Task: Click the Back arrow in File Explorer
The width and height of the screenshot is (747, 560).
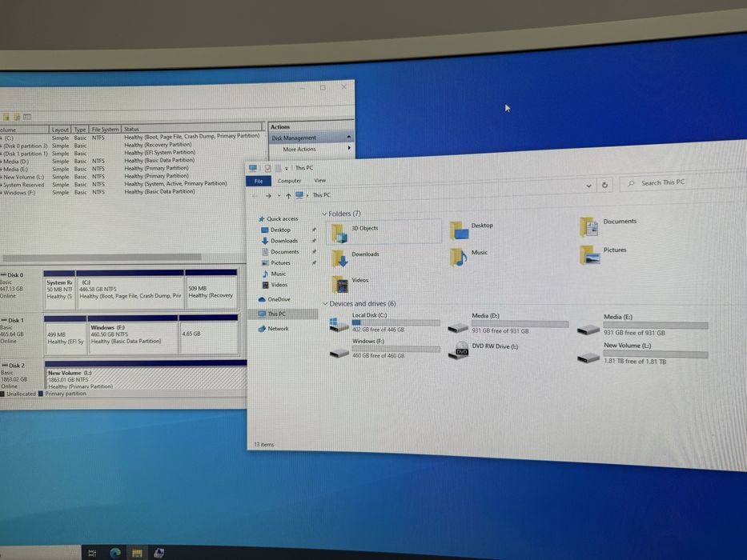Action: tap(255, 195)
